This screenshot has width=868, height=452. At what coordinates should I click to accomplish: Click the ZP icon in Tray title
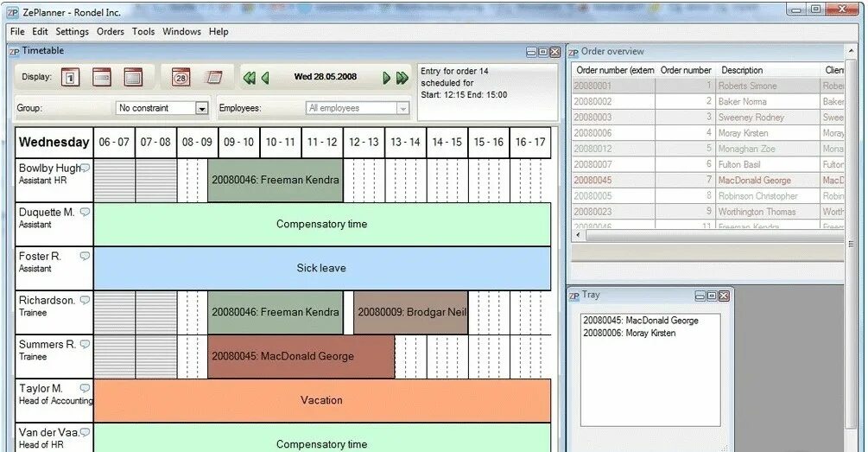pos(574,296)
